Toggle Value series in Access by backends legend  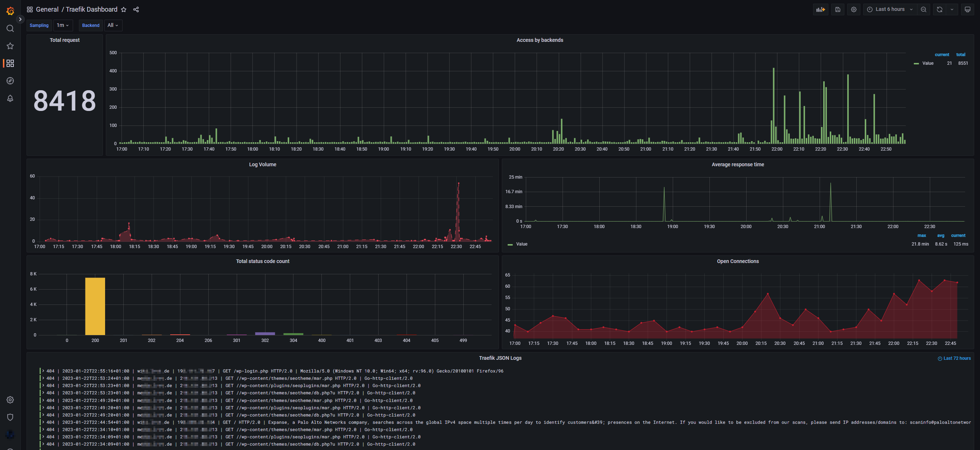(928, 63)
